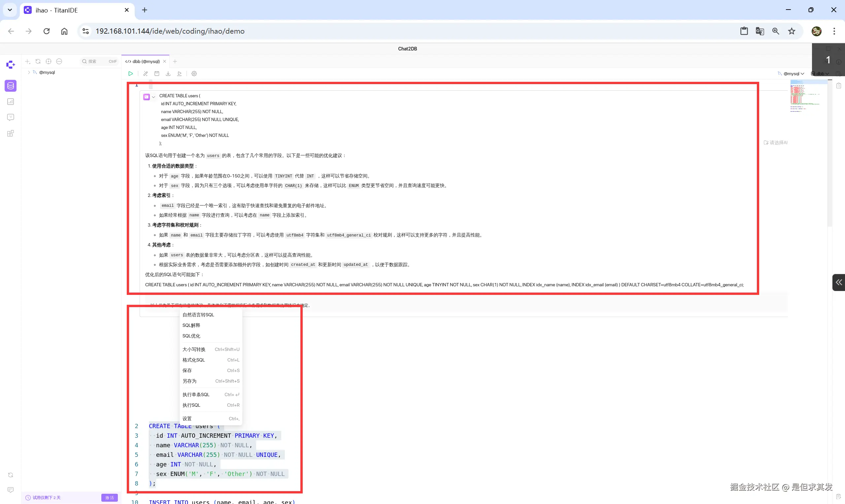Refresh the connection list
Viewport: 845px width, 504px height.
pyautogui.click(x=38, y=61)
